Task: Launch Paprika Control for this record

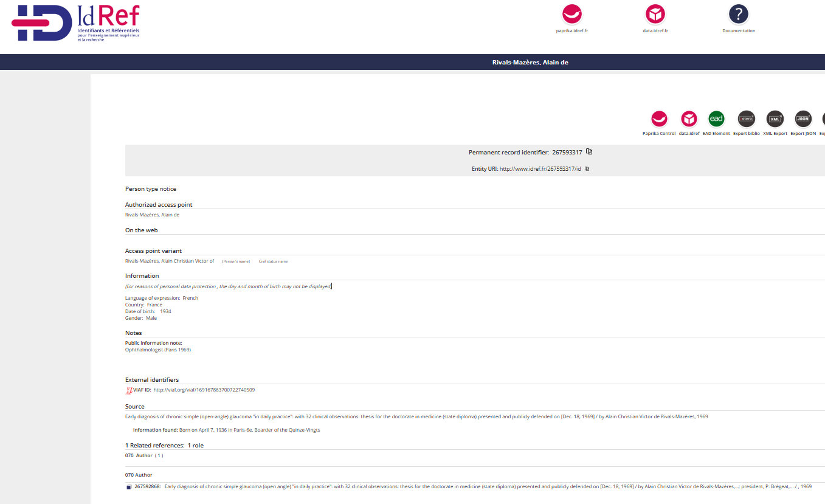Action: (659, 119)
